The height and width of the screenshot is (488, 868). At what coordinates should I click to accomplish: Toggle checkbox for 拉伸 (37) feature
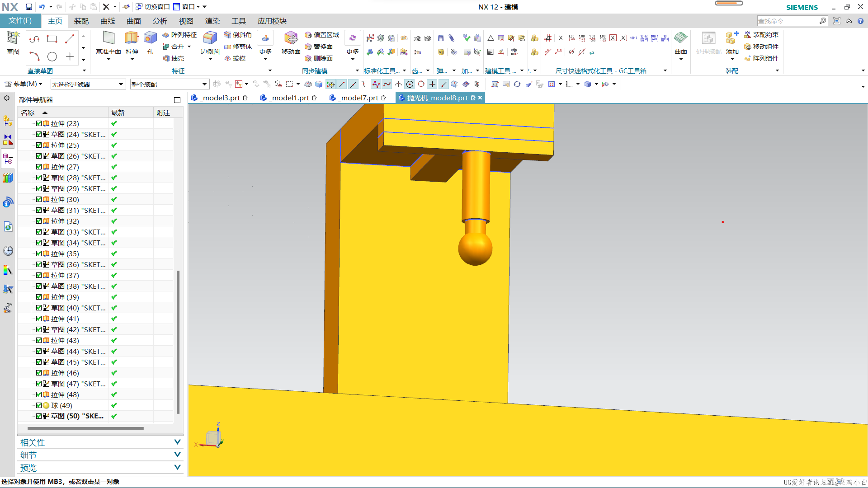click(39, 275)
